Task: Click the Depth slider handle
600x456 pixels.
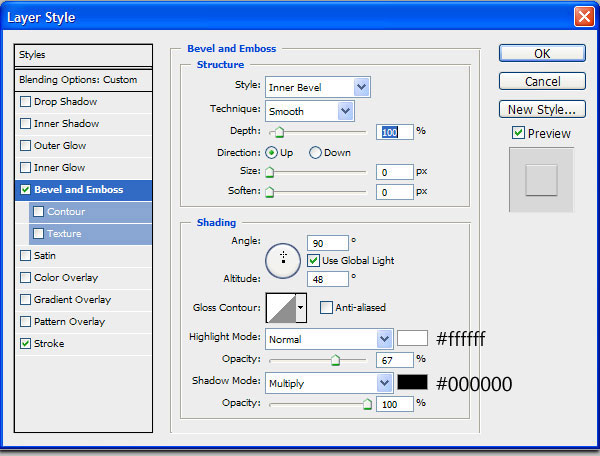Action: click(279, 132)
